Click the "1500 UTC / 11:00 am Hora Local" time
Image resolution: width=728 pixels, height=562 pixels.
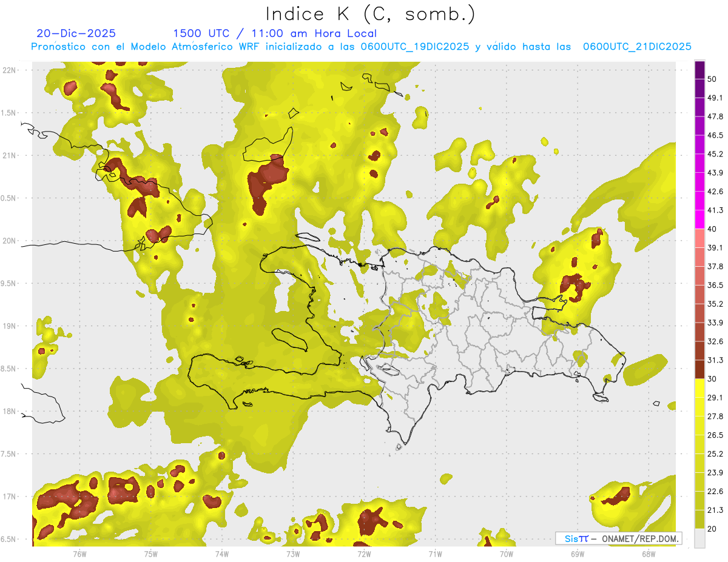click(x=275, y=33)
